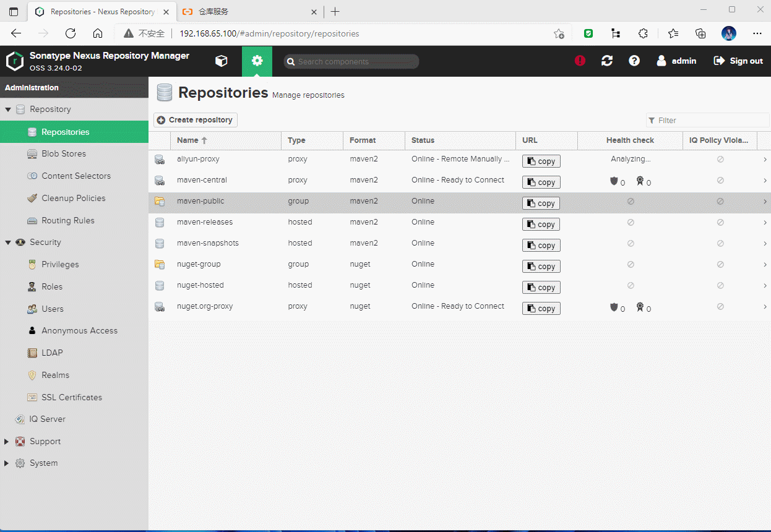Viewport: 771px width, 532px height.
Task: Click the maven-snapshots hosted database icon
Action: click(x=160, y=244)
